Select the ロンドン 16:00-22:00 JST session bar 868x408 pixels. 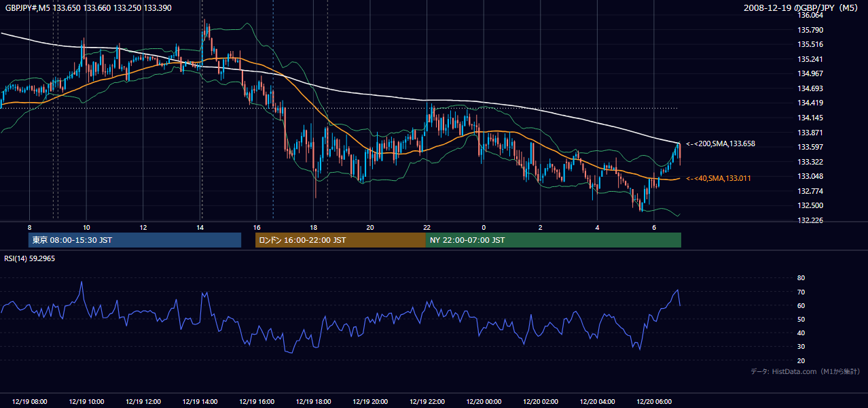point(340,240)
